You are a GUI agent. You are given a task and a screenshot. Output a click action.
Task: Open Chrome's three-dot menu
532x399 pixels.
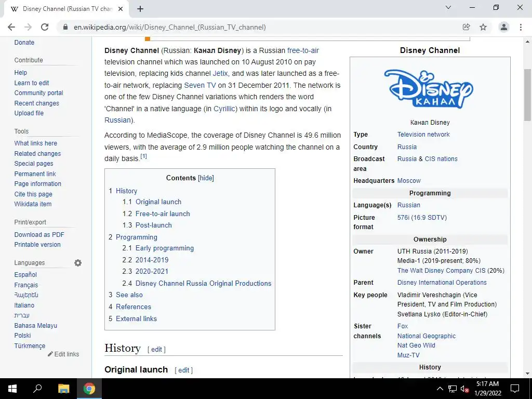(x=521, y=27)
